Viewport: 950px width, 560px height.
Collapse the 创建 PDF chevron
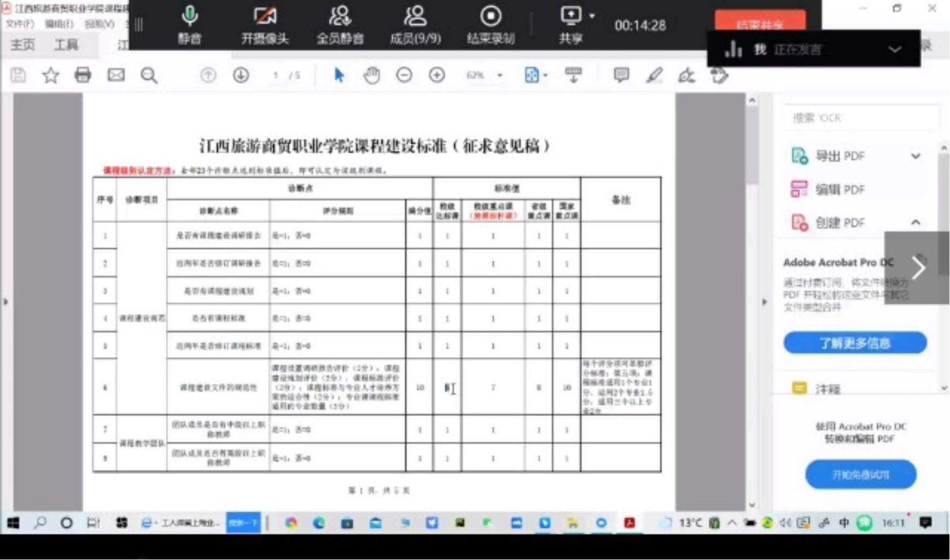pyautogui.click(x=916, y=222)
